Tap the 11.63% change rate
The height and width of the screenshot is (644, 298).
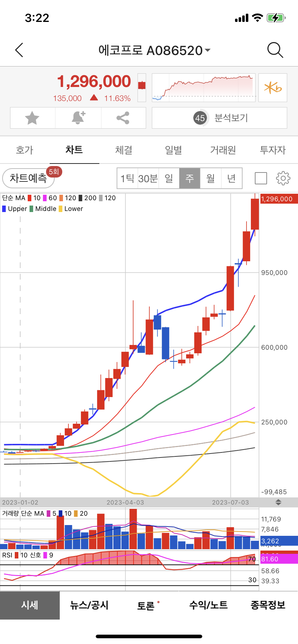tap(117, 98)
